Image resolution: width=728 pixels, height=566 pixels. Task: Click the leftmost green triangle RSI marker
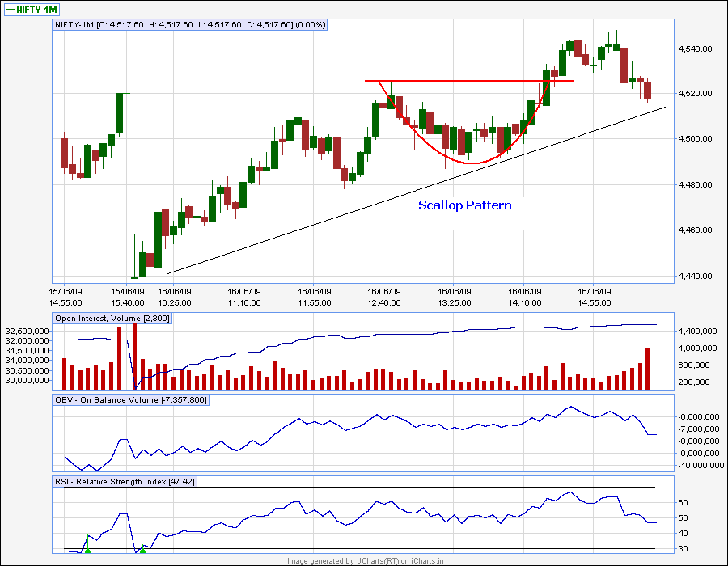point(87,550)
